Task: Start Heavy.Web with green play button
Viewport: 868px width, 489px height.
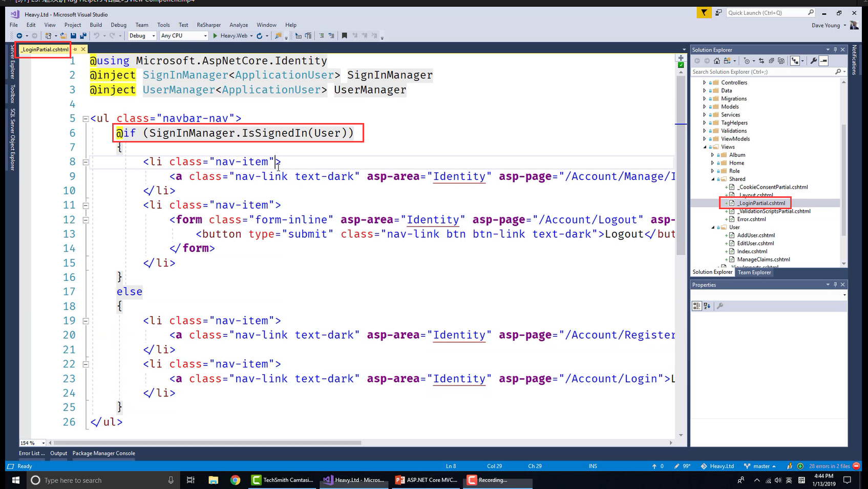Action: (x=216, y=36)
